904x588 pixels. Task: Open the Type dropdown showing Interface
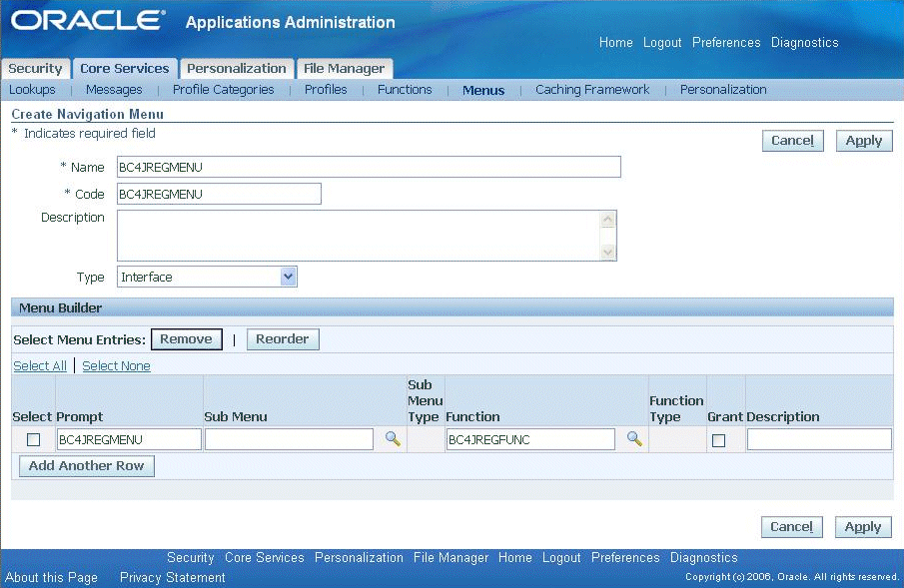coord(207,277)
